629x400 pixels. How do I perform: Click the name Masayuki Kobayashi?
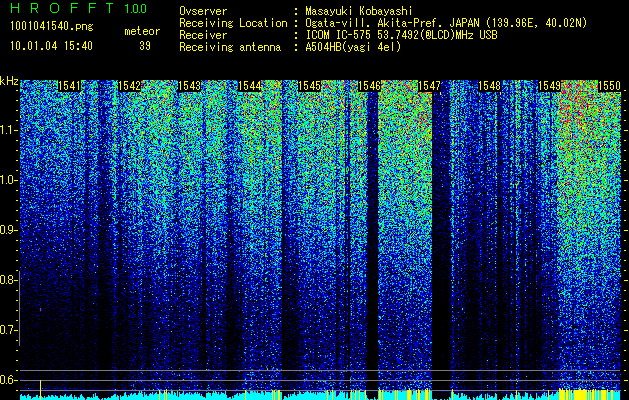coord(359,11)
